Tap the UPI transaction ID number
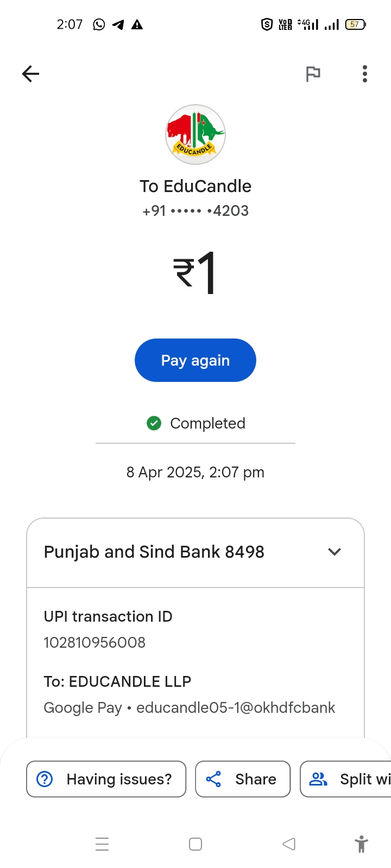391x868 pixels. point(94,642)
